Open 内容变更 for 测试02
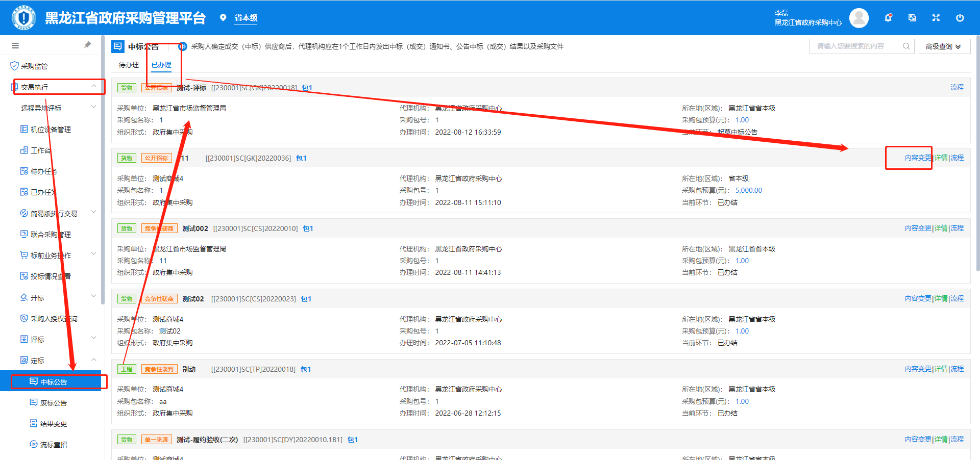 (x=918, y=299)
